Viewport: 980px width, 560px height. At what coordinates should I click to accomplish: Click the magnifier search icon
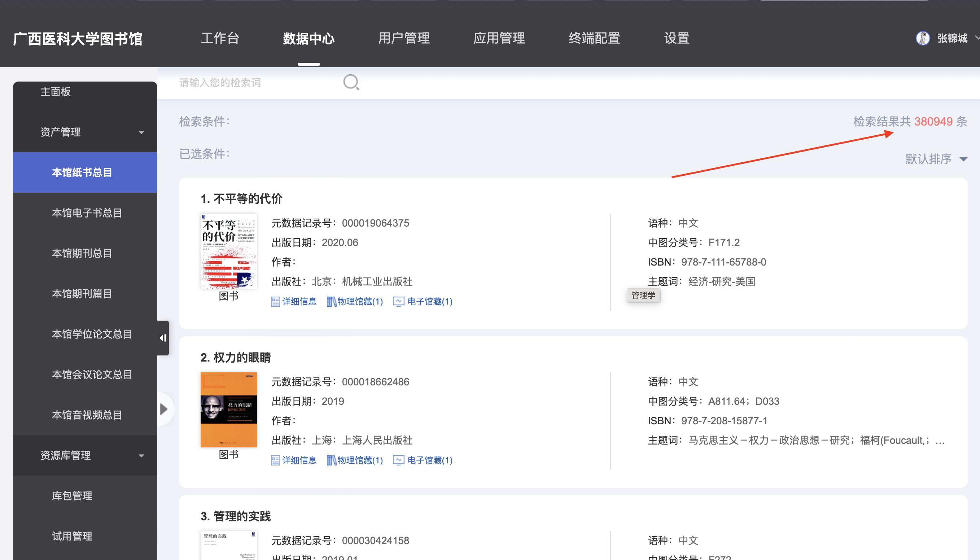coord(351,82)
